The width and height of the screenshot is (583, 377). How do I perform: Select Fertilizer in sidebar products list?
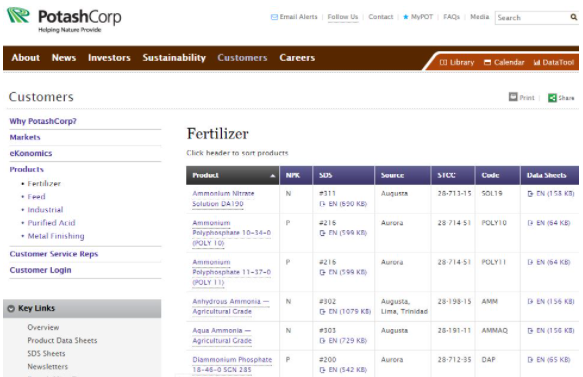44,183
